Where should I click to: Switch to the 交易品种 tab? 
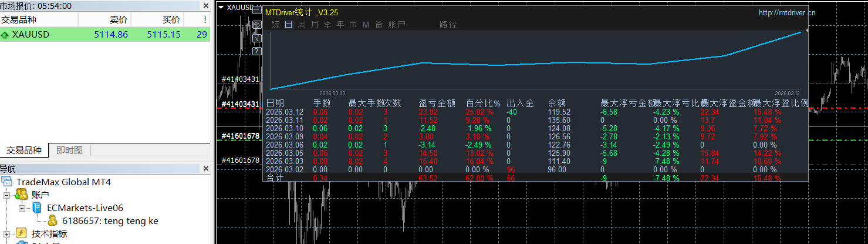tap(24, 151)
